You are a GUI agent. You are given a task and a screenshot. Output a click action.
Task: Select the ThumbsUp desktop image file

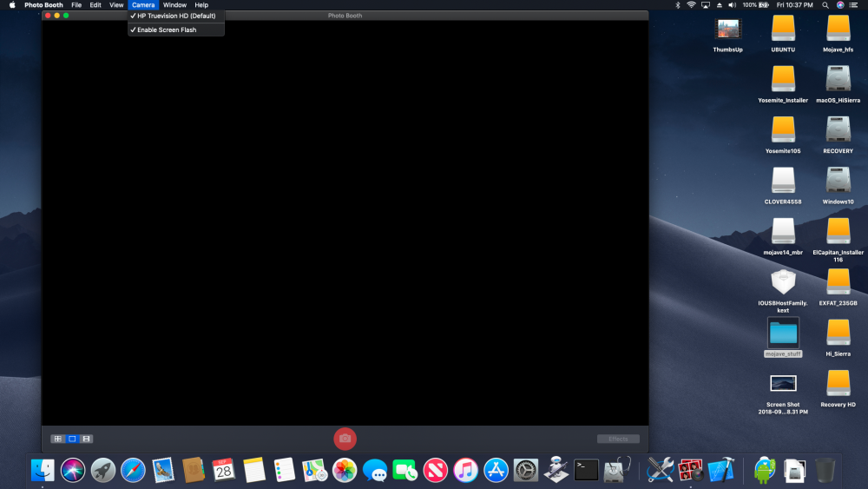(728, 29)
